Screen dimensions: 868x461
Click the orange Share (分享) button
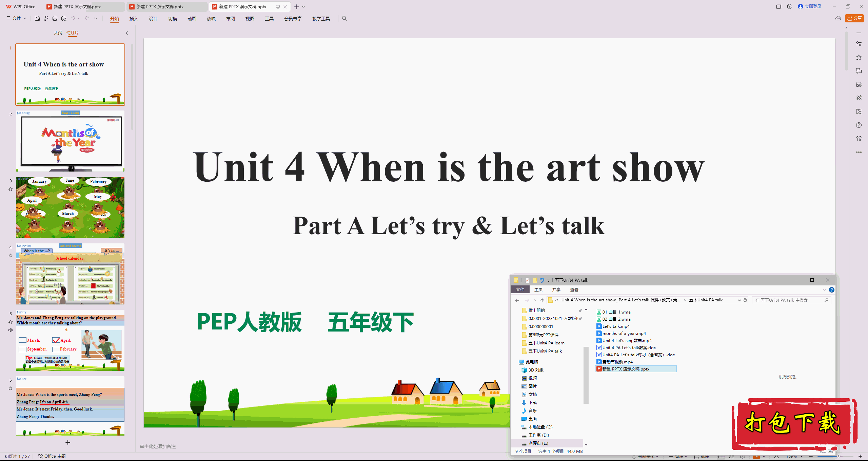click(854, 18)
